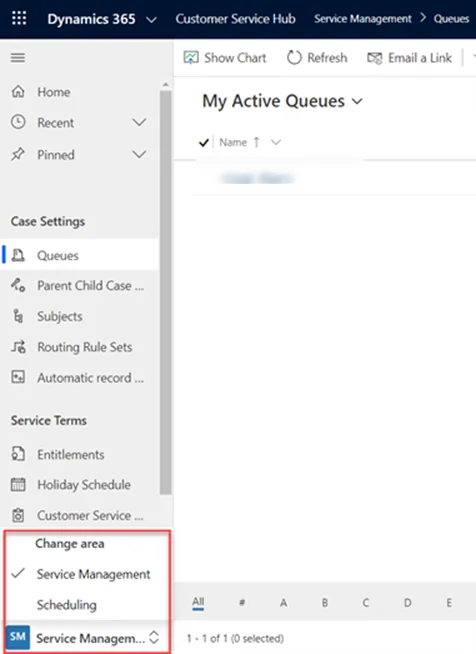This screenshot has height=654, width=476.
Task: Expand the Pinned section chevron
Action: [139, 154]
